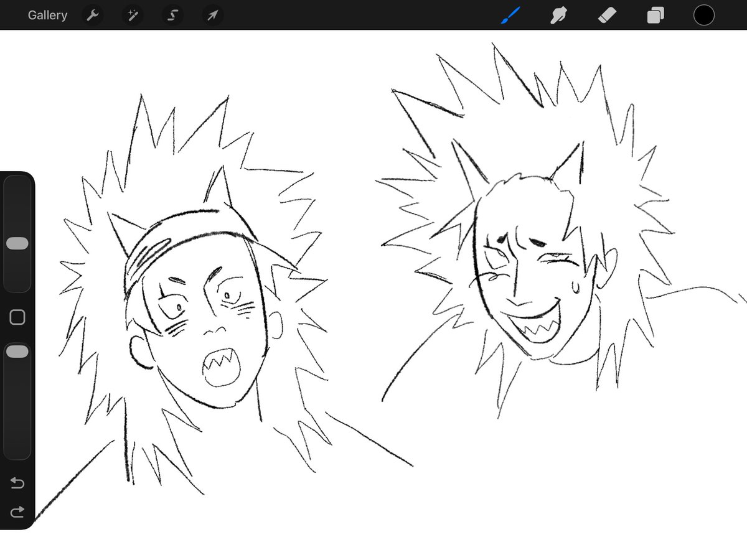Undo the last stroke
Image resolution: width=747 pixels, height=560 pixels.
tap(17, 483)
